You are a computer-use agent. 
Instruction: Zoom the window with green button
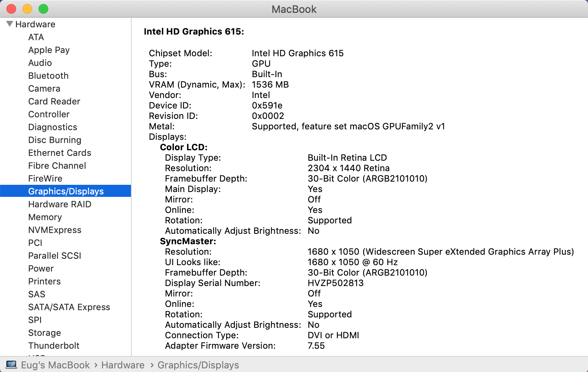tap(43, 9)
